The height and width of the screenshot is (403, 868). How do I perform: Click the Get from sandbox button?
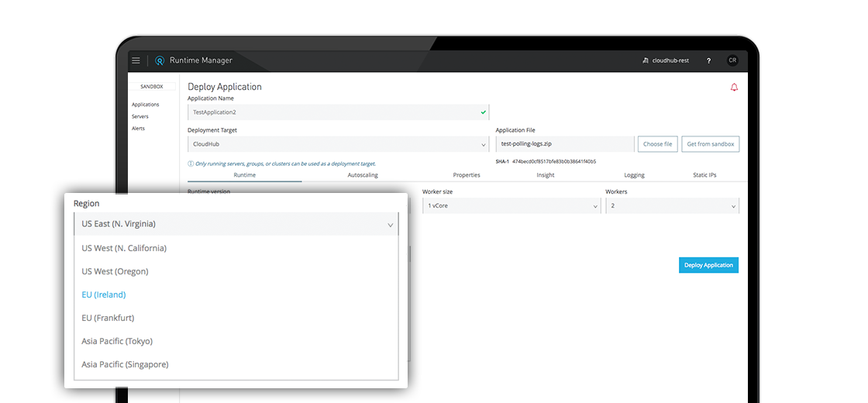tap(710, 144)
